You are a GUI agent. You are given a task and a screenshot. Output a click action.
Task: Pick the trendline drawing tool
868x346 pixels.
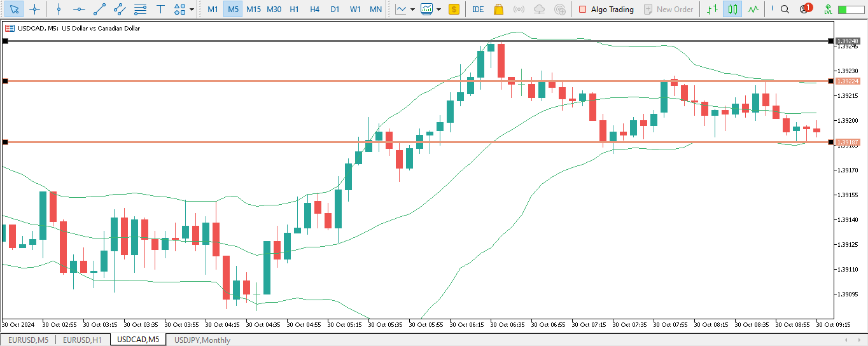click(99, 10)
